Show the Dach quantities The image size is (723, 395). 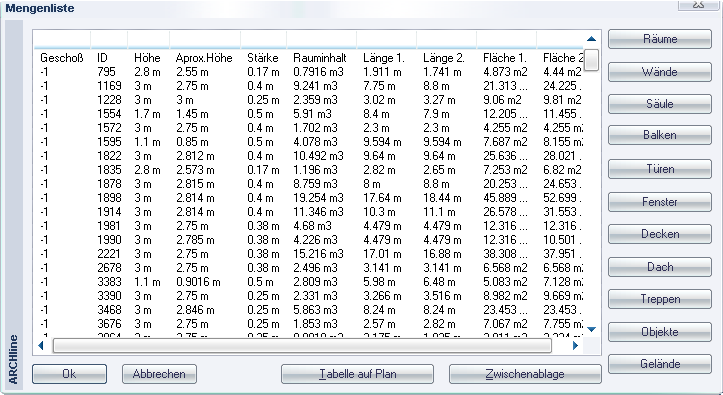tap(660, 267)
